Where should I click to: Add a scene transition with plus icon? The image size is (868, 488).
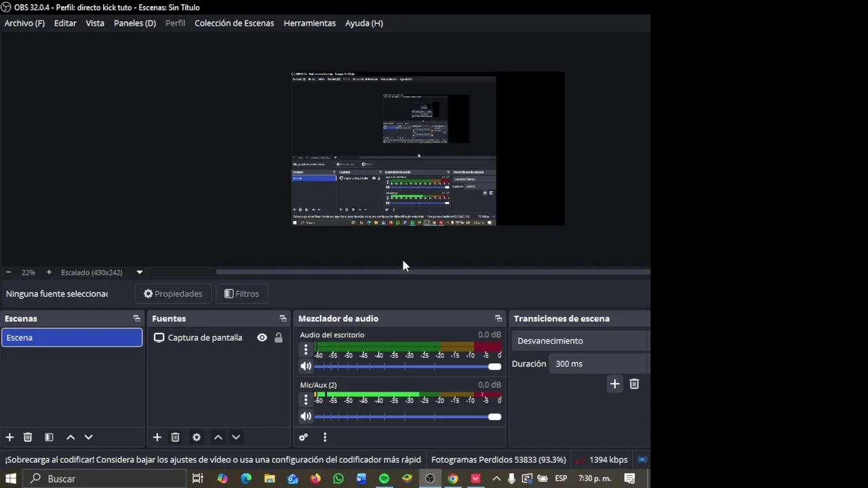click(614, 384)
